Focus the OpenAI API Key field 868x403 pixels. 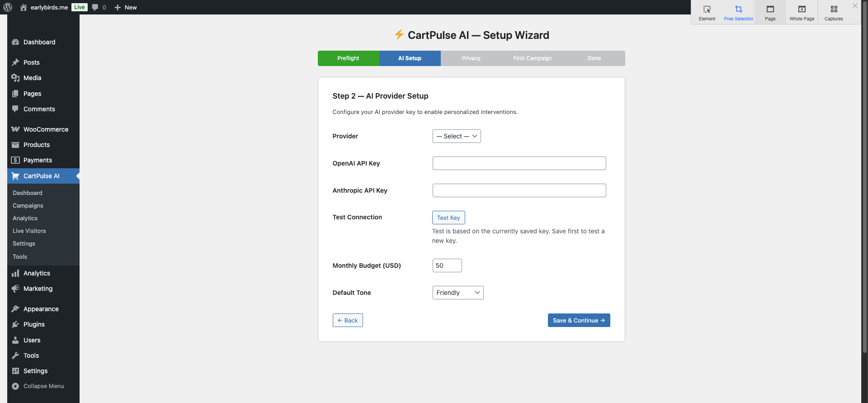(x=519, y=163)
